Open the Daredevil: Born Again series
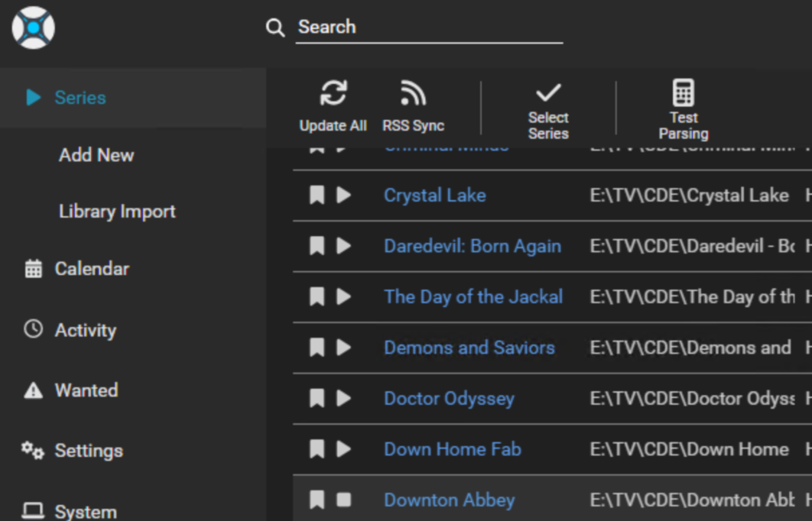The width and height of the screenshot is (812, 521). coord(472,246)
